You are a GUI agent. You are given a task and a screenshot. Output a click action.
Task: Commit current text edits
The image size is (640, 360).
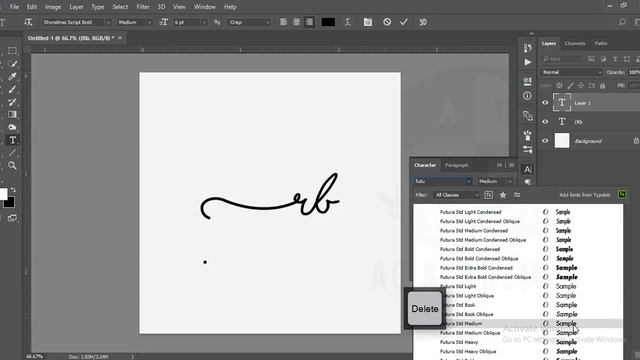click(404, 22)
